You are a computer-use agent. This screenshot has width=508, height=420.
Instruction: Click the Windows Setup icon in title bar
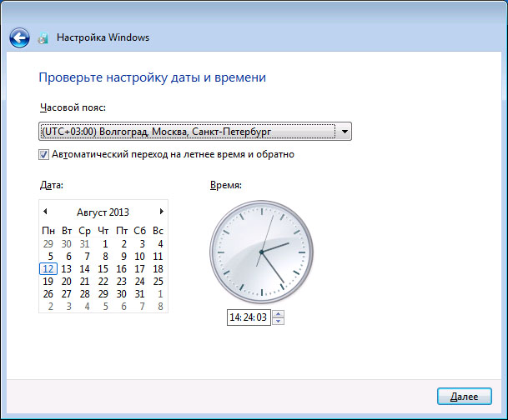tap(43, 38)
